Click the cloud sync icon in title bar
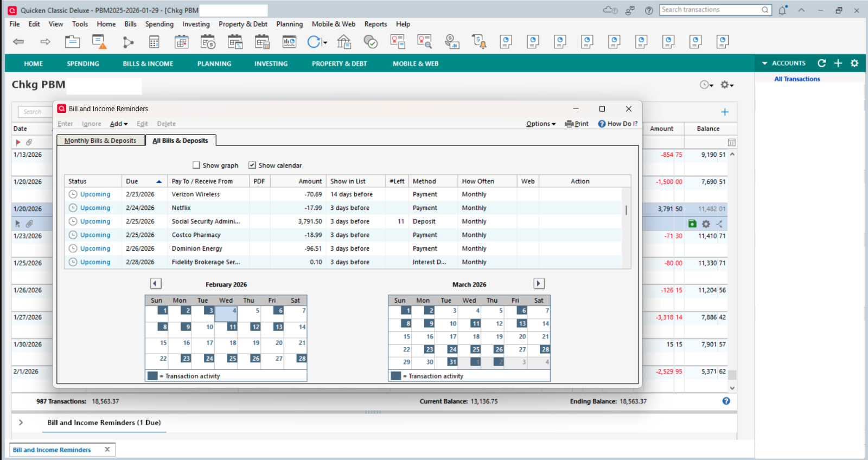Screen dimensions: 868x460 click(610, 10)
